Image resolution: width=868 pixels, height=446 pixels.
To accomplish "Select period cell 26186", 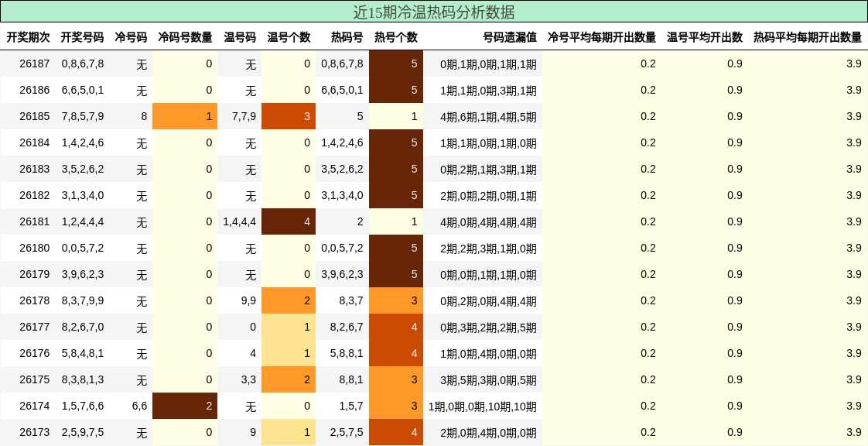I will coord(34,90).
